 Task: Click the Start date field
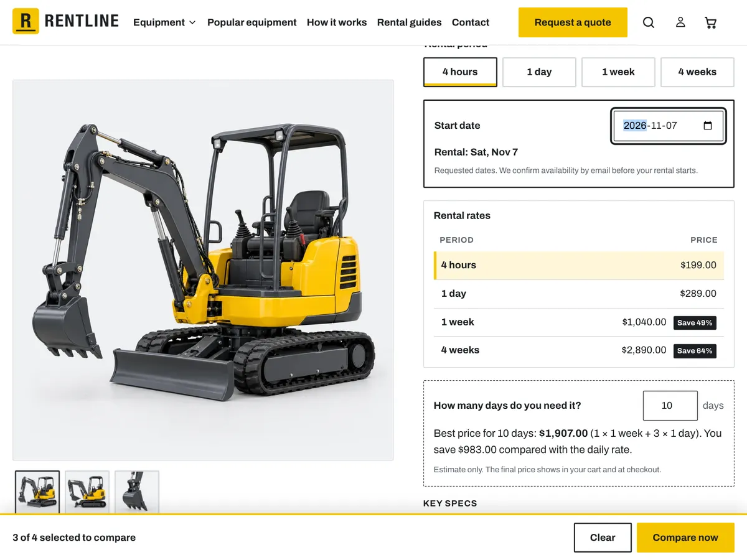pyautogui.click(x=669, y=126)
